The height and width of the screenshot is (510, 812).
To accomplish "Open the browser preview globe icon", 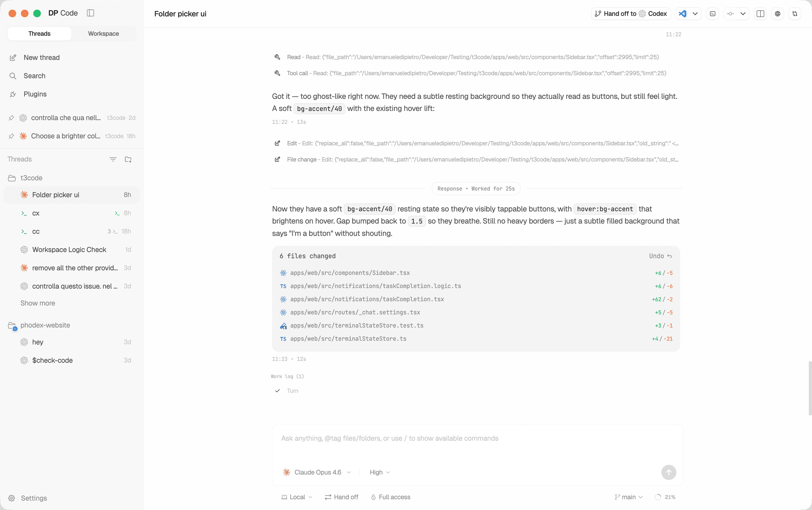I will [777, 13].
